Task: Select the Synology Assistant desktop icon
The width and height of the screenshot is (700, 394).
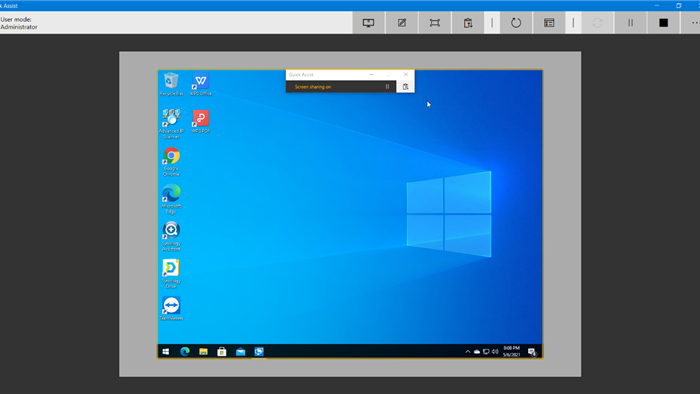Action: click(x=171, y=236)
